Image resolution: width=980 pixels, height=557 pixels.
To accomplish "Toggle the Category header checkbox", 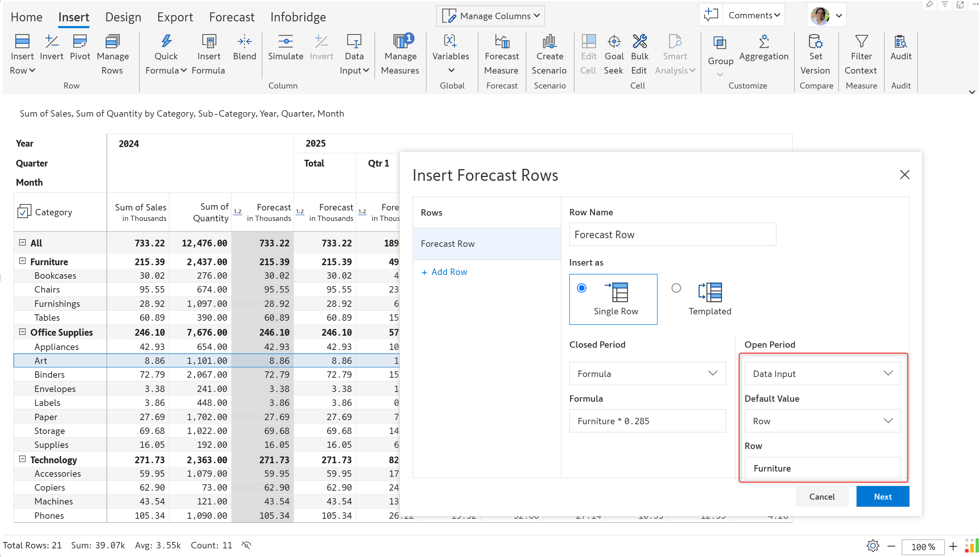I will click(x=24, y=212).
